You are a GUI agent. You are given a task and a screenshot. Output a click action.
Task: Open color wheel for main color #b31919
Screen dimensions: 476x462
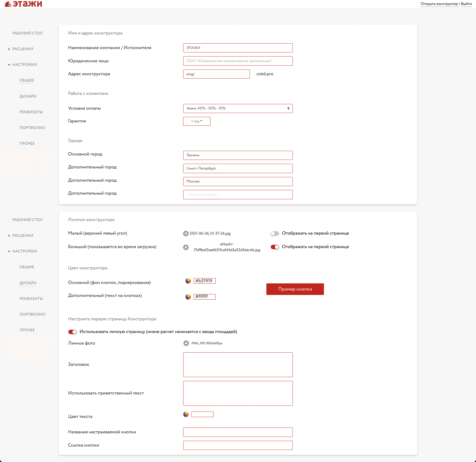click(x=188, y=281)
